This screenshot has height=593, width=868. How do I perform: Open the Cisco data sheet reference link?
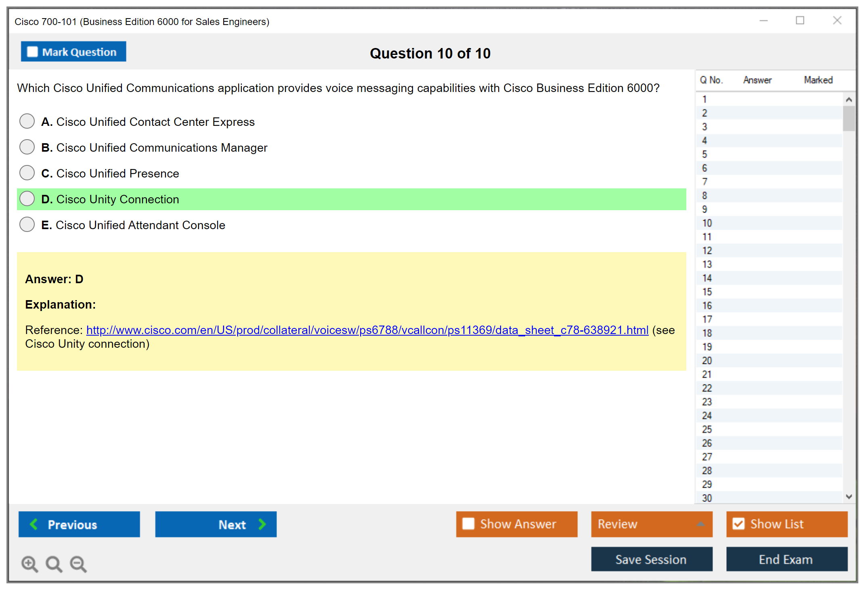click(x=367, y=330)
